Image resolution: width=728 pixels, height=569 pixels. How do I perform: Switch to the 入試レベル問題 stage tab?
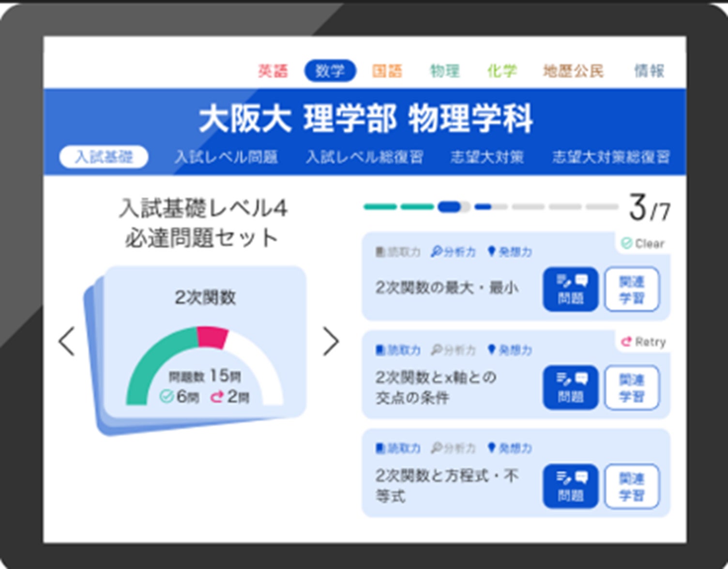[226, 157]
